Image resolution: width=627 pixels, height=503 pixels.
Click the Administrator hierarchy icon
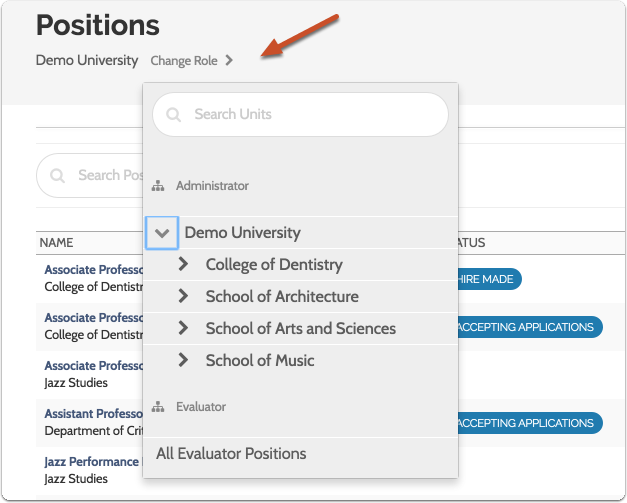(158, 186)
